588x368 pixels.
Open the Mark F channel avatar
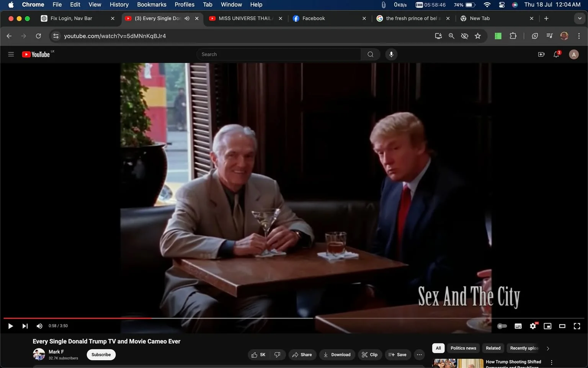pos(39,355)
